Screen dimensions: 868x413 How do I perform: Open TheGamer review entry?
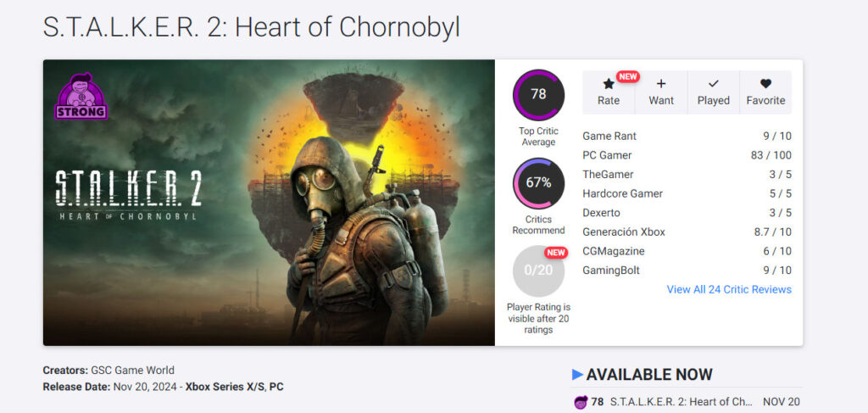click(x=608, y=174)
